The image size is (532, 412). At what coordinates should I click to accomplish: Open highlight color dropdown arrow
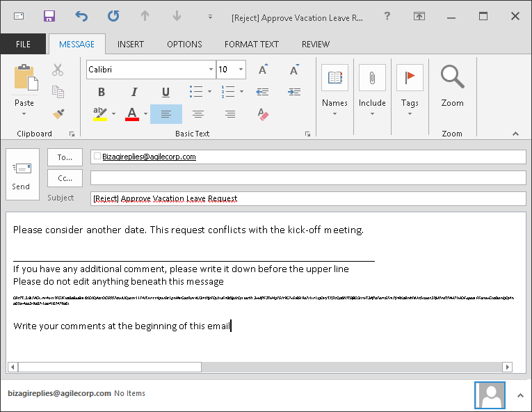pyautogui.click(x=113, y=114)
